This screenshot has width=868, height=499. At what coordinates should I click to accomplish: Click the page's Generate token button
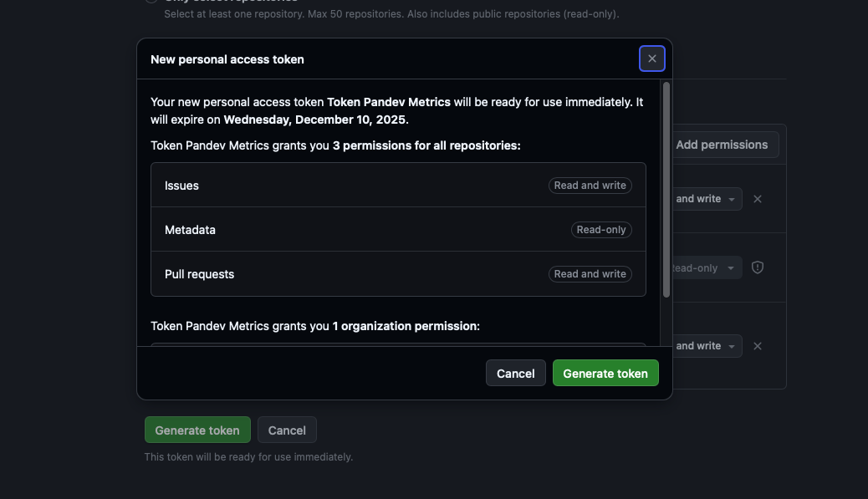click(197, 430)
